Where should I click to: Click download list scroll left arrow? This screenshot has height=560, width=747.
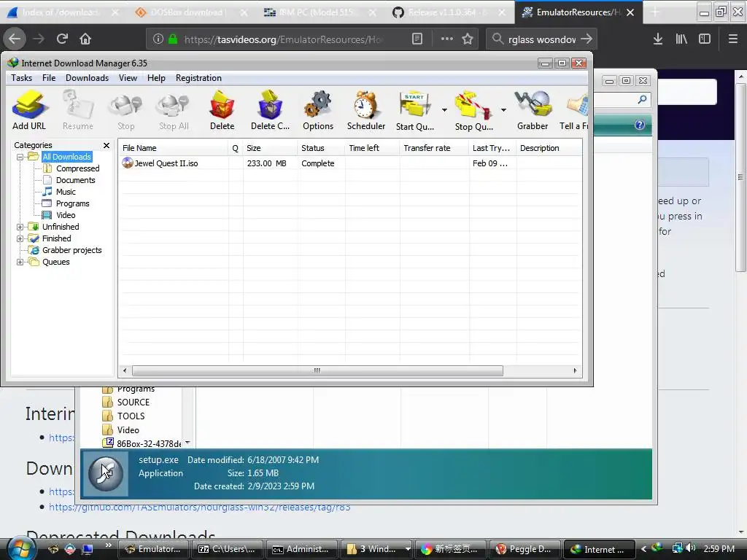click(x=125, y=370)
